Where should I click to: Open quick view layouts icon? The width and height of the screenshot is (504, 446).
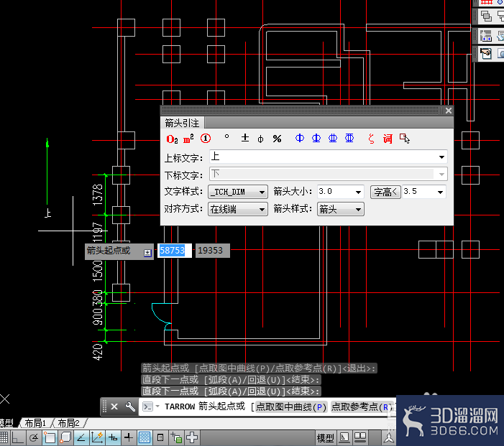344,437
